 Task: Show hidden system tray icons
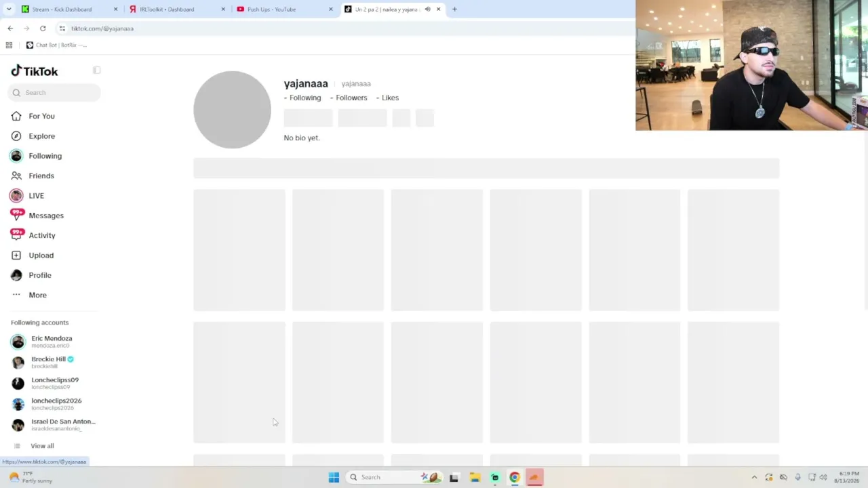point(754,477)
